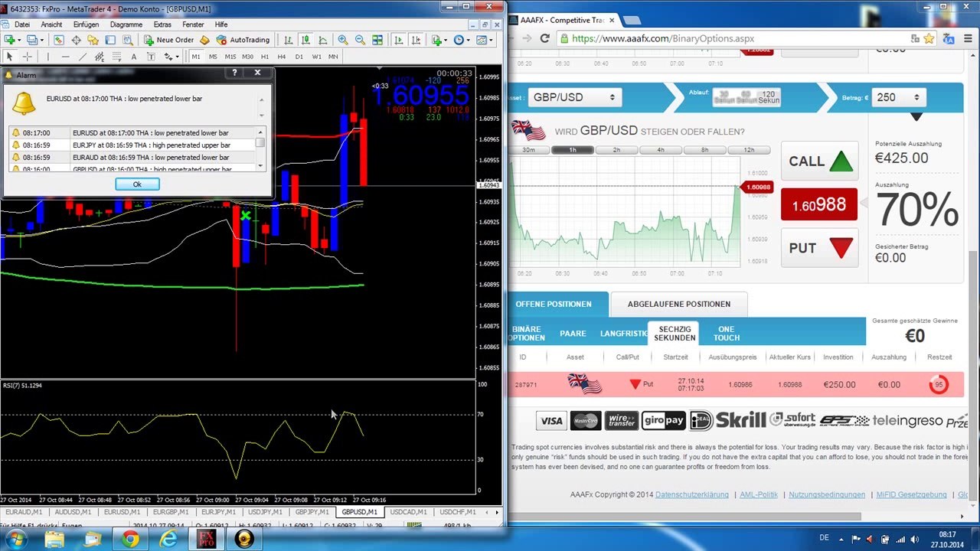The height and width of the screenshot is (551, 980).
Task: Open MetaEditor yellow book icon
Action: 204,40
